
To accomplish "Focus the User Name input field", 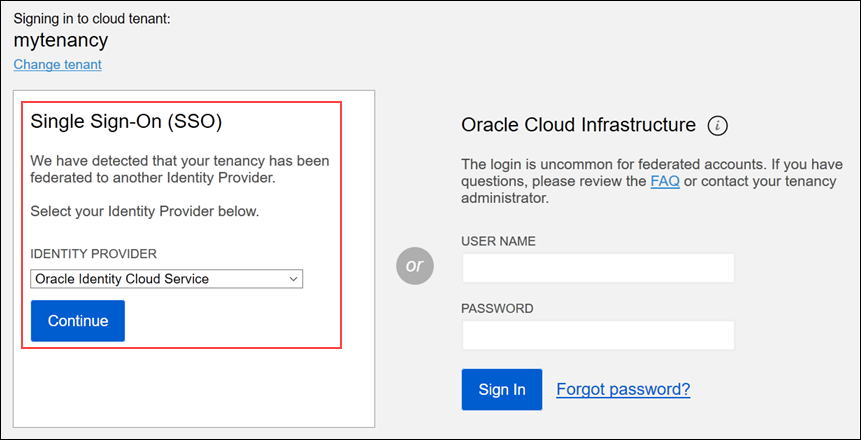I will pyautogui.click(x=598, y=268).
